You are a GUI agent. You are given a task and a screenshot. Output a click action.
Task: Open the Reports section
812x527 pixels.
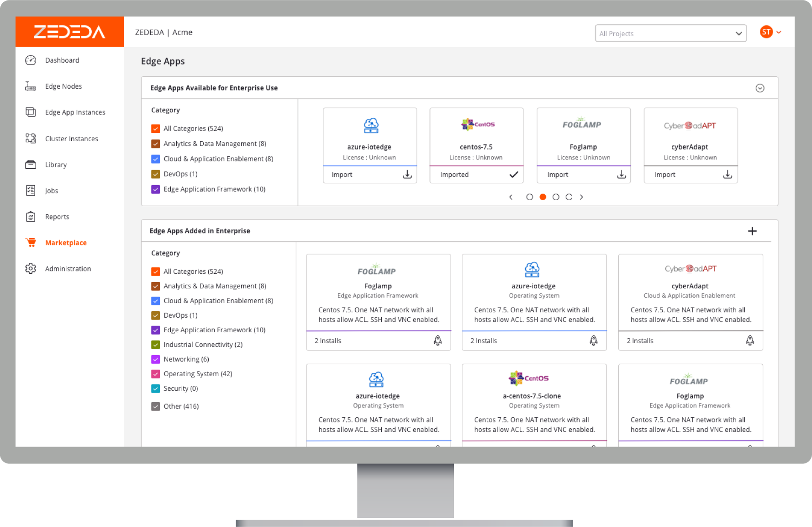point(57,216)
